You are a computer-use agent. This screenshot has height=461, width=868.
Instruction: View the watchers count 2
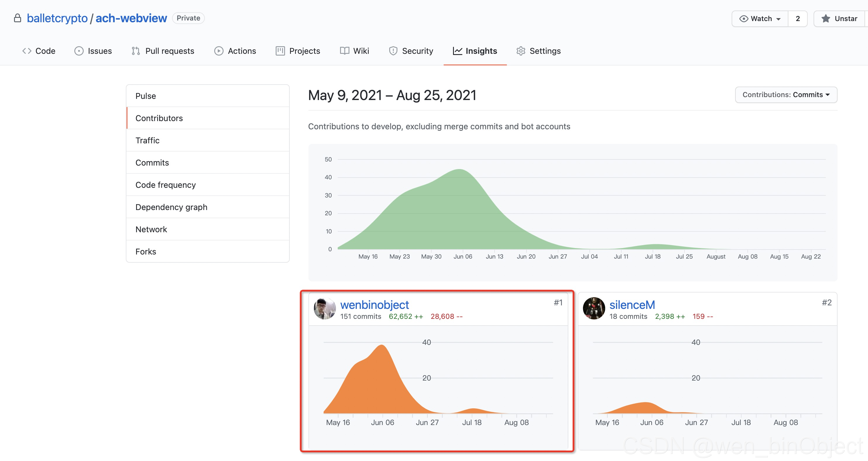pyautogui.click(x=797, y=18)
